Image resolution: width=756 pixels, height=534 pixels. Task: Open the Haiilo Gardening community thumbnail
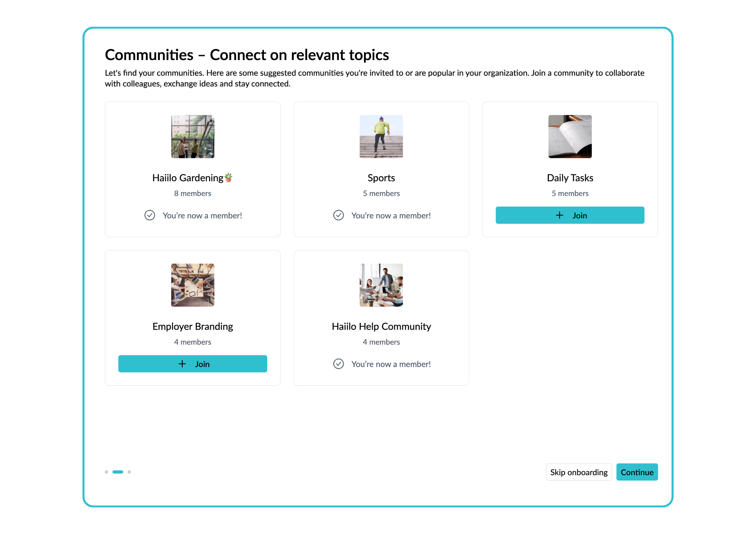point(193,136)
